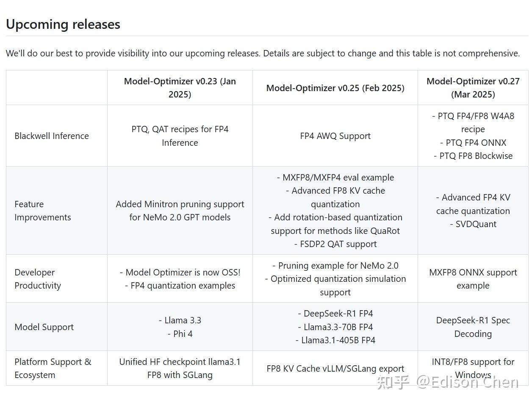
Task: Select the Model-Optimizer v0.23 (Jan 2025) column header
Action: click(180, 88)
